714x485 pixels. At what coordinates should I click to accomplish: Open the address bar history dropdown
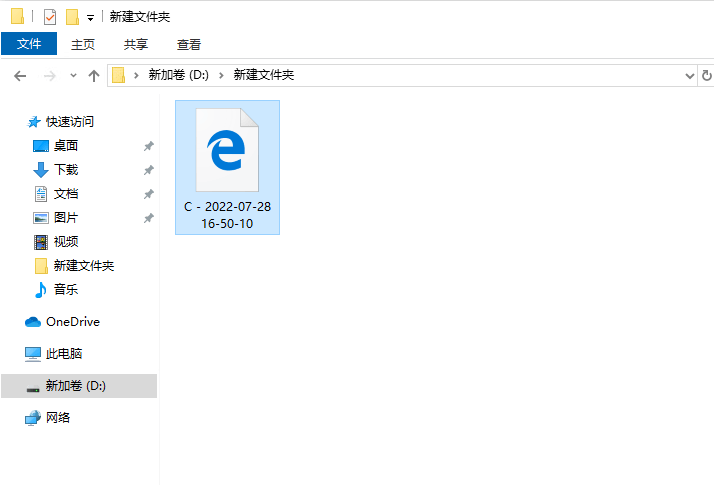689,76
